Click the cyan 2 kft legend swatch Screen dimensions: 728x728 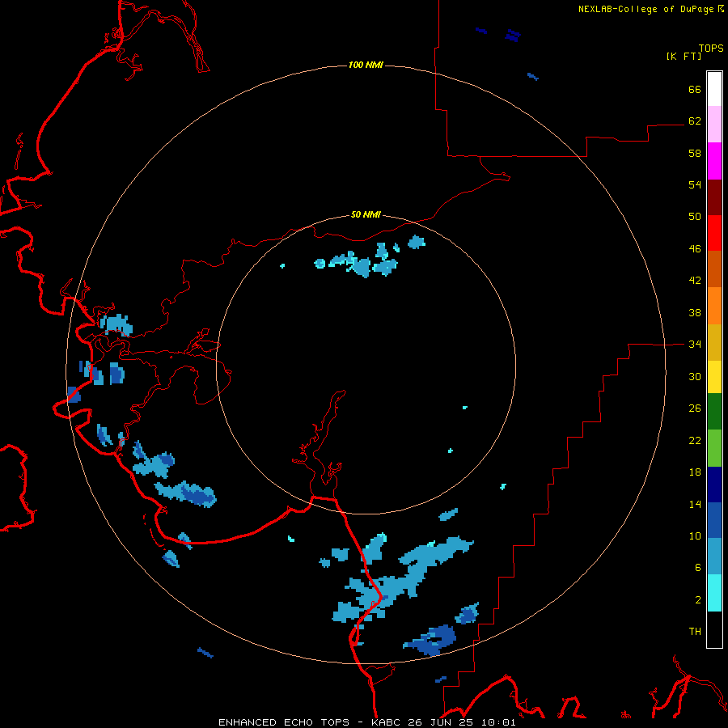(x=714, y=593)
